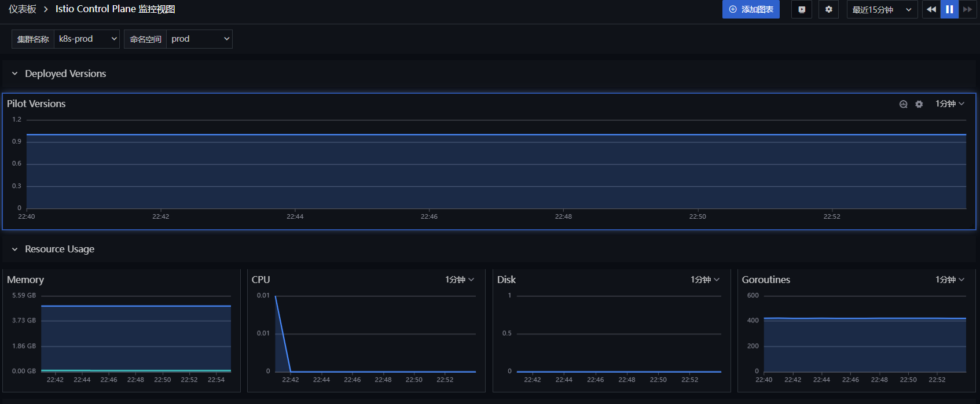Click 0.5 axis label in Disk chart

pyautogui.click(x=506, y=333)
